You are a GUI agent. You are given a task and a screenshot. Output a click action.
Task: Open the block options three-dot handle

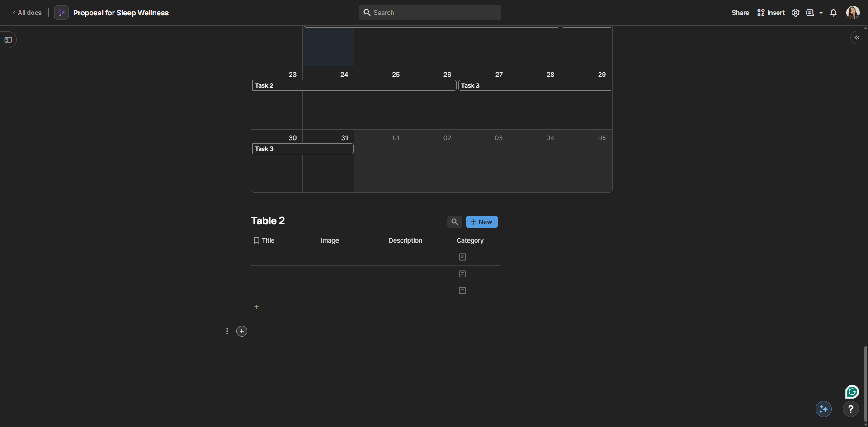click(227, 331)
